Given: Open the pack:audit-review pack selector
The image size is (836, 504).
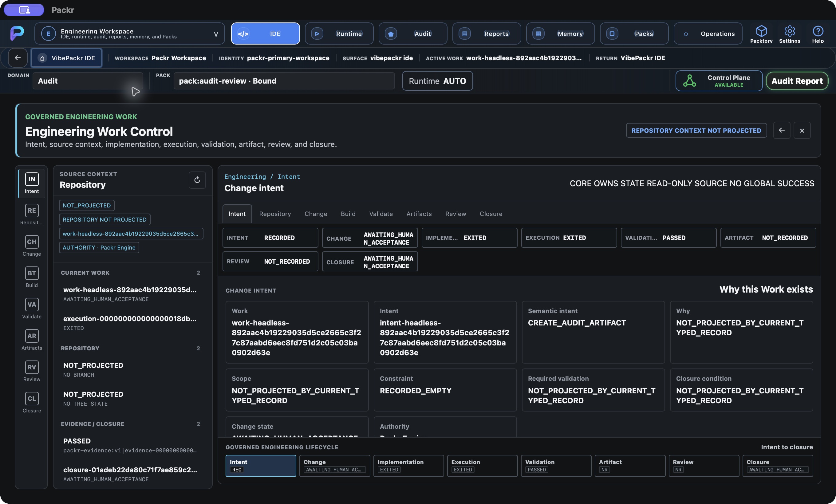Looking at the screenshot, I should pos(284,81).
